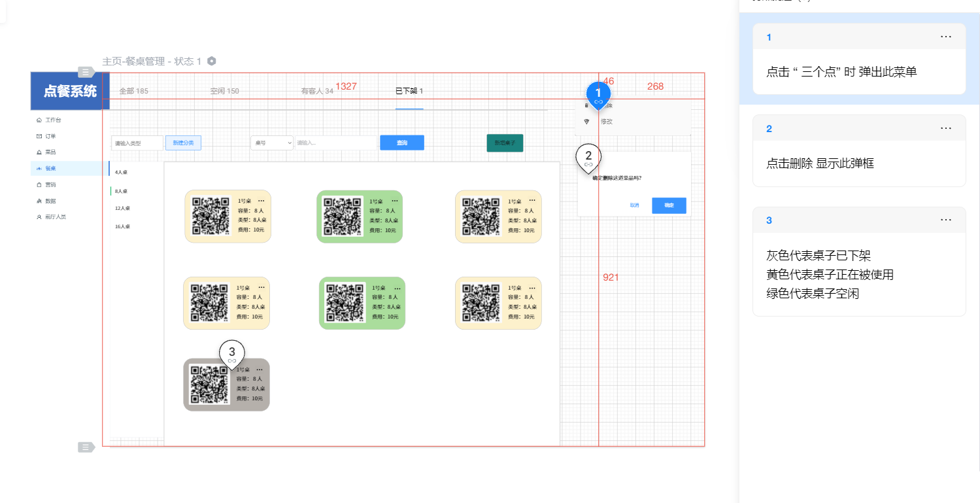This screenshot has width=980, height=503.
Task: Select the note saying 灰色代表桌子已下架
Action: (x=859, y=262)
